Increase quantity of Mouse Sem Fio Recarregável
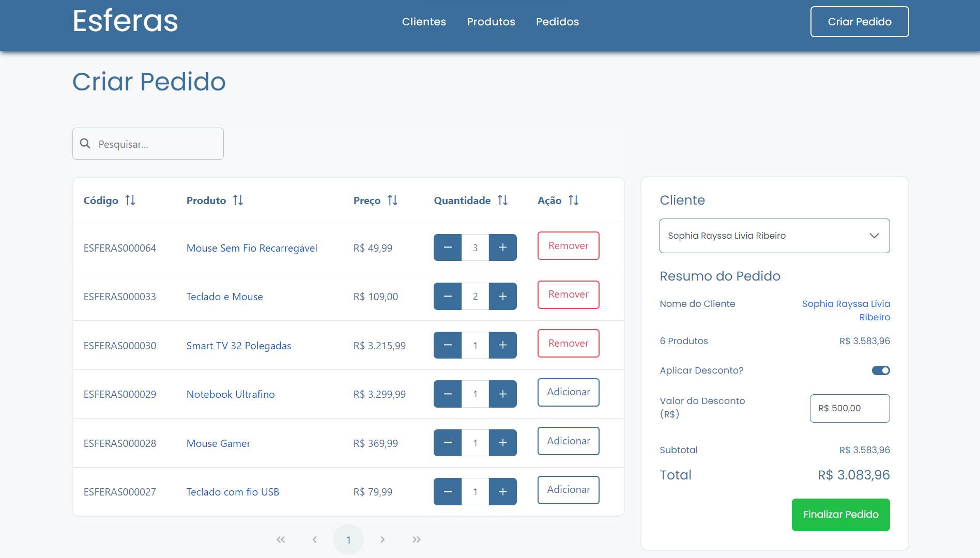 click(x=503, y=247)
